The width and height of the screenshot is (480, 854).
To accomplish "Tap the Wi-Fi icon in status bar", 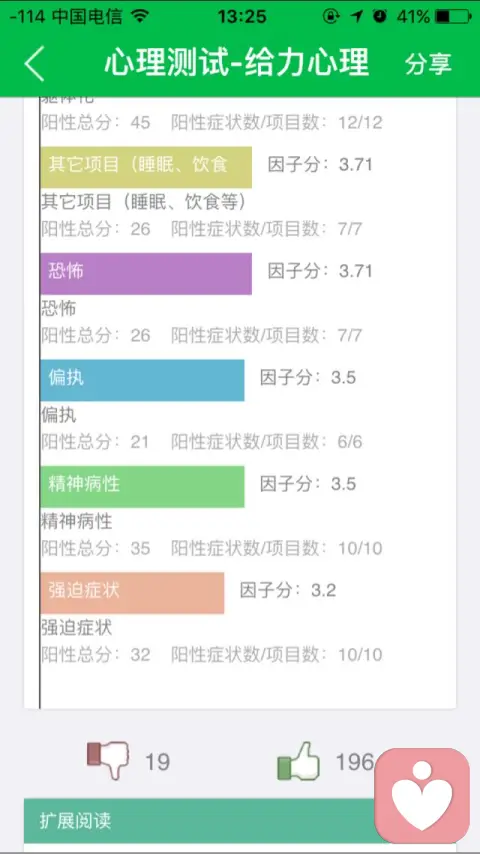I will [x=141, y=16].
